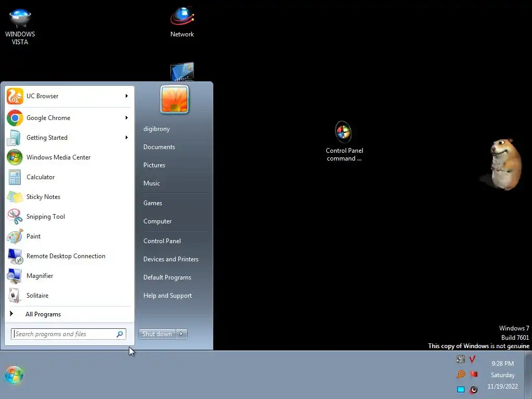Click the red flag tray icon
Viewport: 532px width, 399px height.
[474, 374]
